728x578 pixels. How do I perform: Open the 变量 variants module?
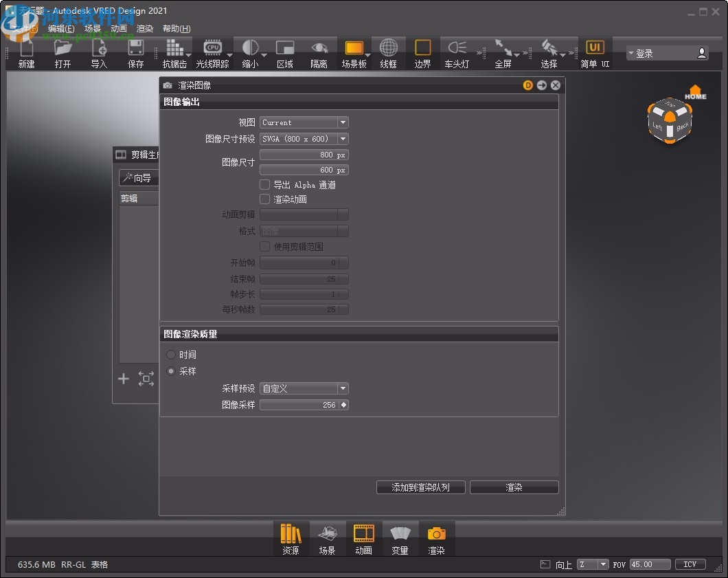click(x=400, y=538)
